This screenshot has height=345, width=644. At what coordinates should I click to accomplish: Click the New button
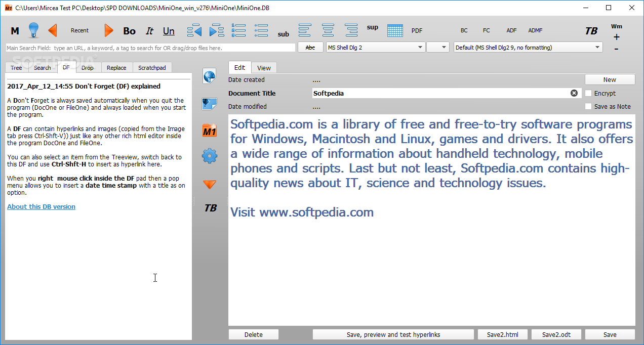[x=610, y=79]
